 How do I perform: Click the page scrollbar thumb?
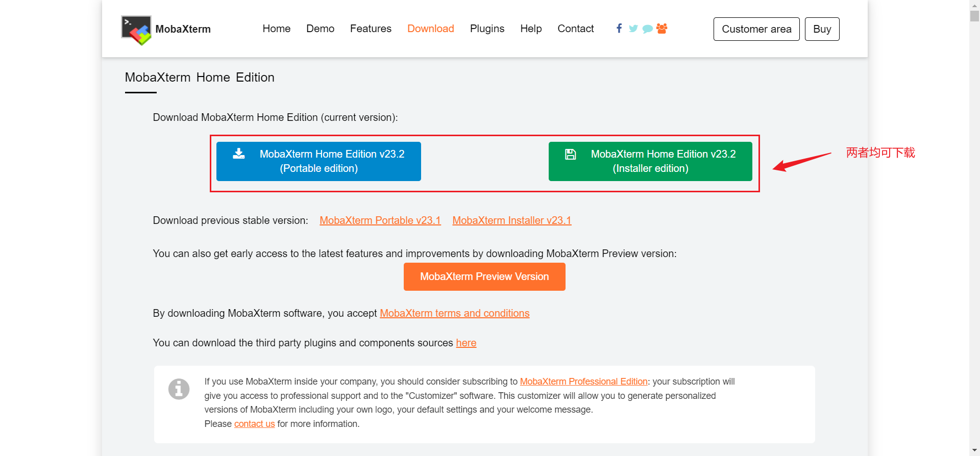(975, 16)
